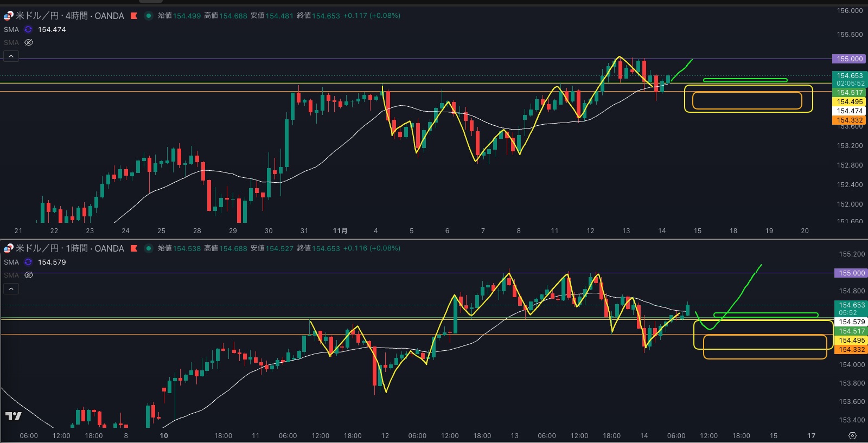Select the SMA 154.579 indicator label

(11, 262)
